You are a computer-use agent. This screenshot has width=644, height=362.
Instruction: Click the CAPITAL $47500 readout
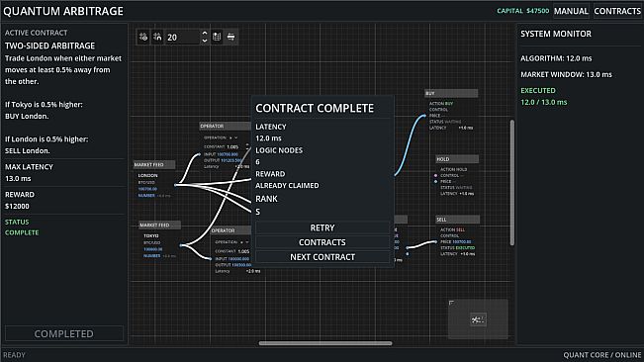523,11
